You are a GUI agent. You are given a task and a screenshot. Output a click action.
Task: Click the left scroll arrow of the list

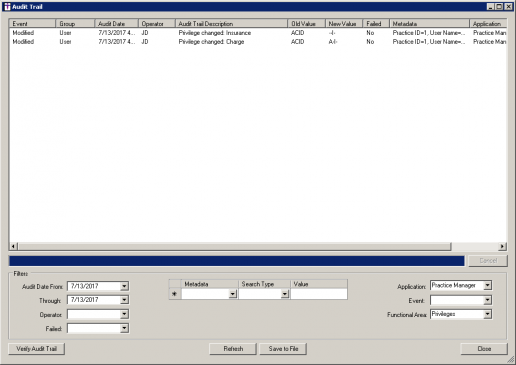pyautogui.click(x=13, y=246)
